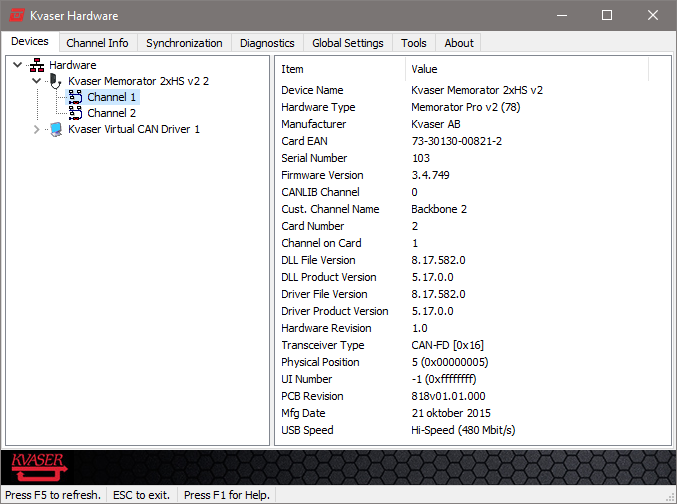Click value Memorator Pro v2 (78)
The height and width of the screenshot is (504, 677).
(466, 107)
